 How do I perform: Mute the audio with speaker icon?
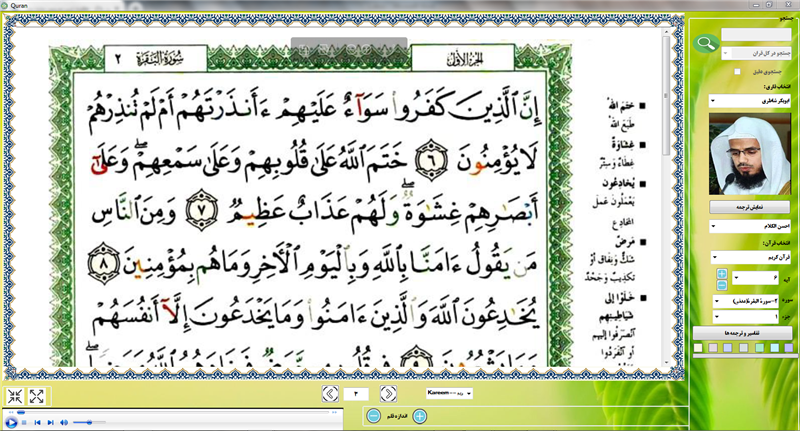(64, 422)
